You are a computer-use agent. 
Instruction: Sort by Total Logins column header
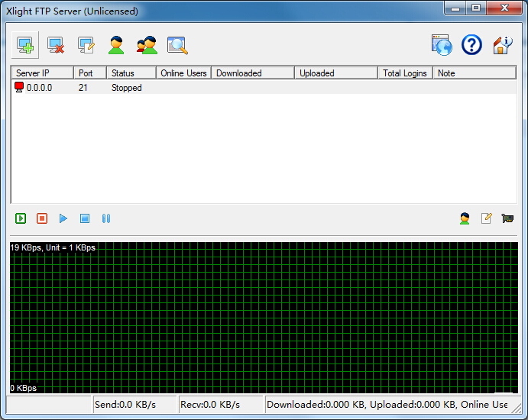tap(405, 73)
